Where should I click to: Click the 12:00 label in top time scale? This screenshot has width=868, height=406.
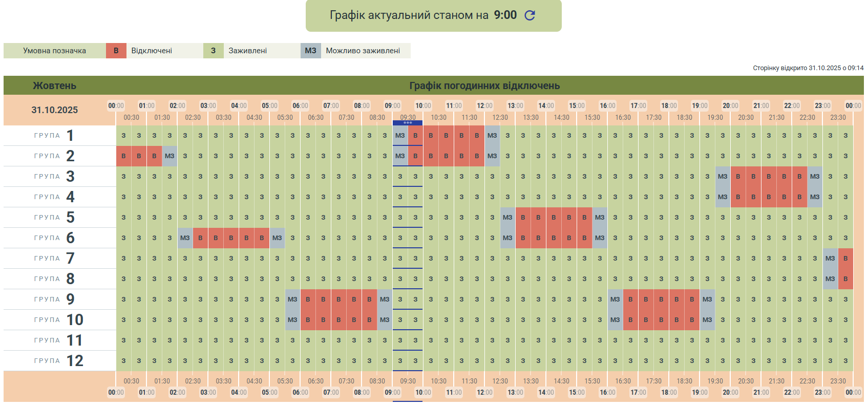[x=484, y=106]
